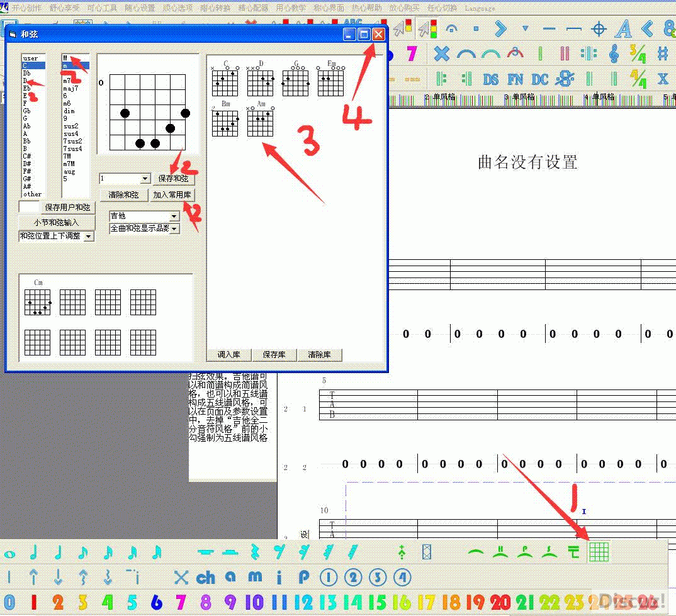676x616 pixels.
Task: Click the sharp key signature icon
Action: (663, 54)
